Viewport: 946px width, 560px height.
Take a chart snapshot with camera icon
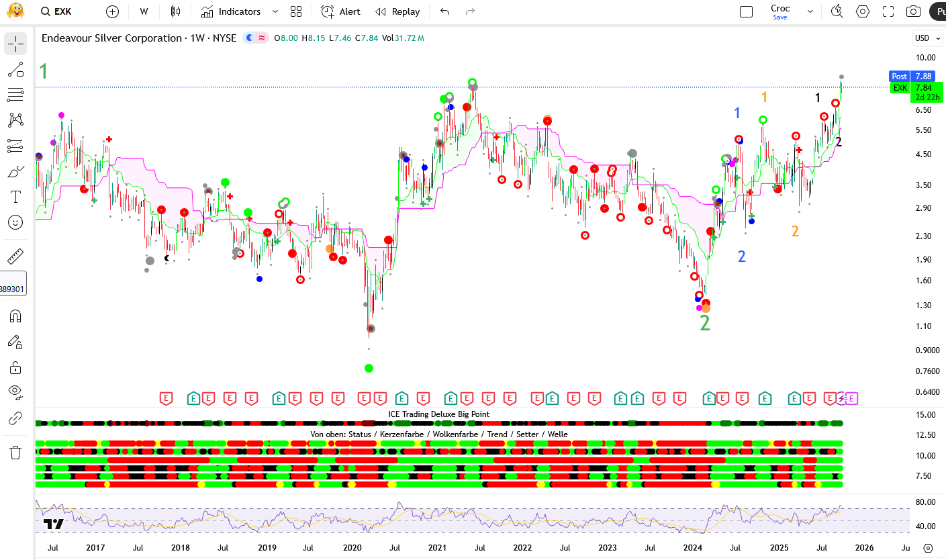[x=913, y=11]
